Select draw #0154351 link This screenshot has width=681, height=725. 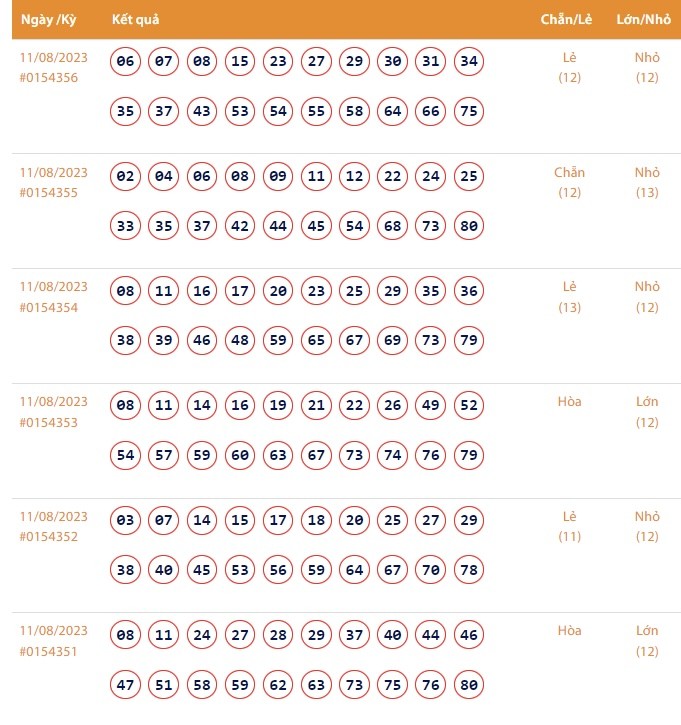click(x=49, y=652)
